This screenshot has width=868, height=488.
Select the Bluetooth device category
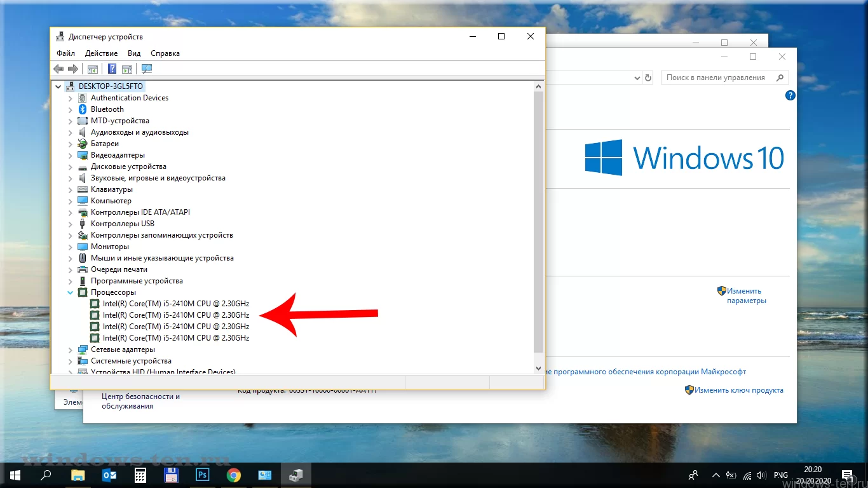107,109
